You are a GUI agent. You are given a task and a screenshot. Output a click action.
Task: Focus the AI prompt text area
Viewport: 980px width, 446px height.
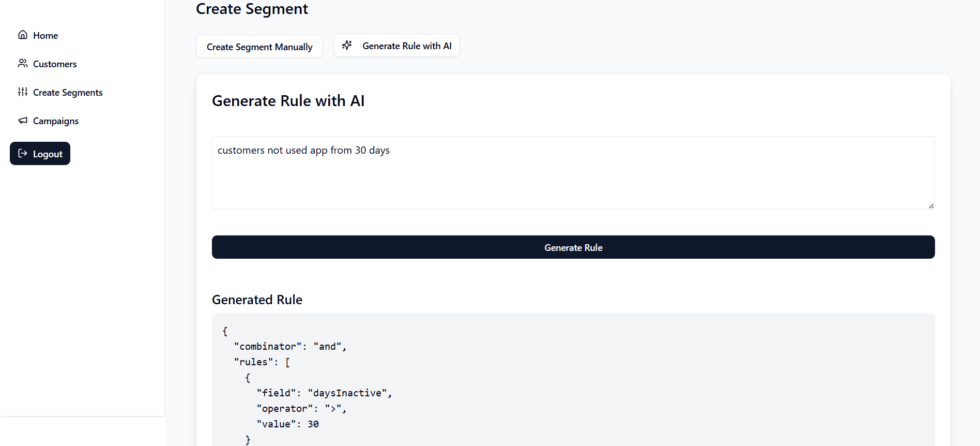coord(573,173)
